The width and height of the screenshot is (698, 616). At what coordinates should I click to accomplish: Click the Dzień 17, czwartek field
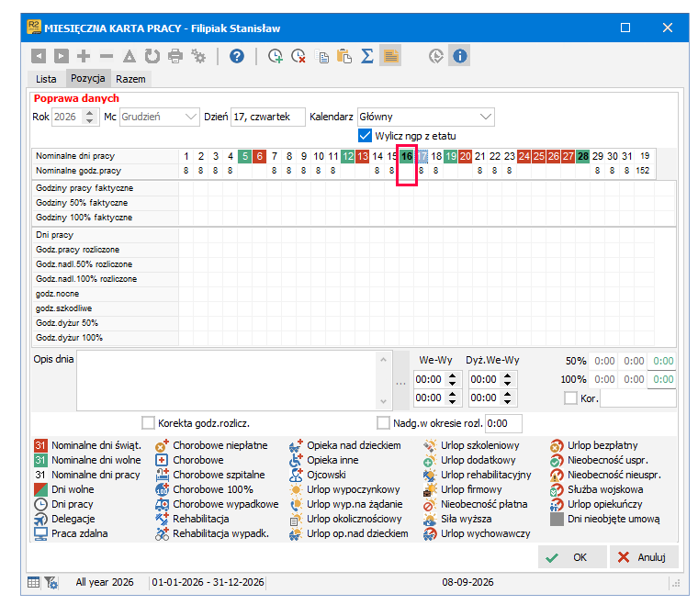pyautogui.click(x=267, y=118)
